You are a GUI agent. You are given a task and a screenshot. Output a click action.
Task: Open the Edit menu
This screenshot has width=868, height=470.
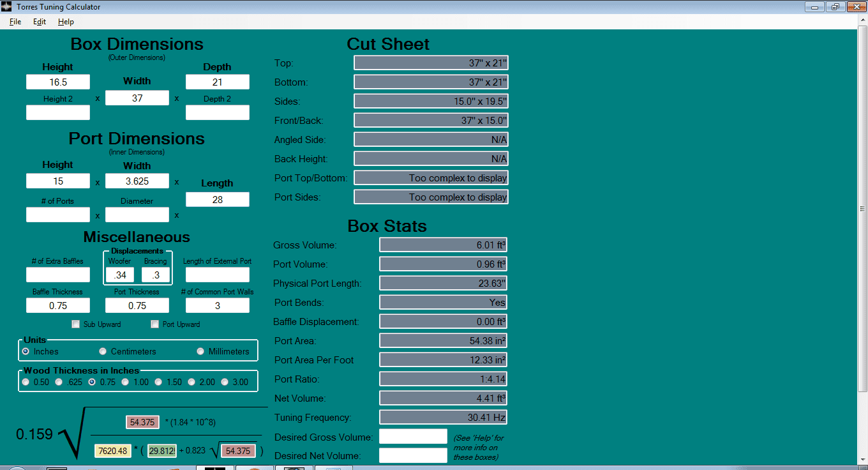(40, 22)
